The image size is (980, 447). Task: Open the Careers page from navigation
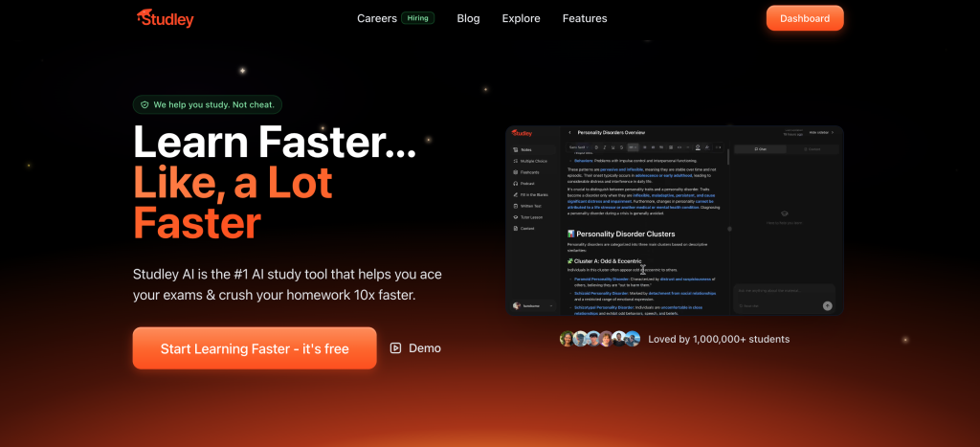click(377, 18)
